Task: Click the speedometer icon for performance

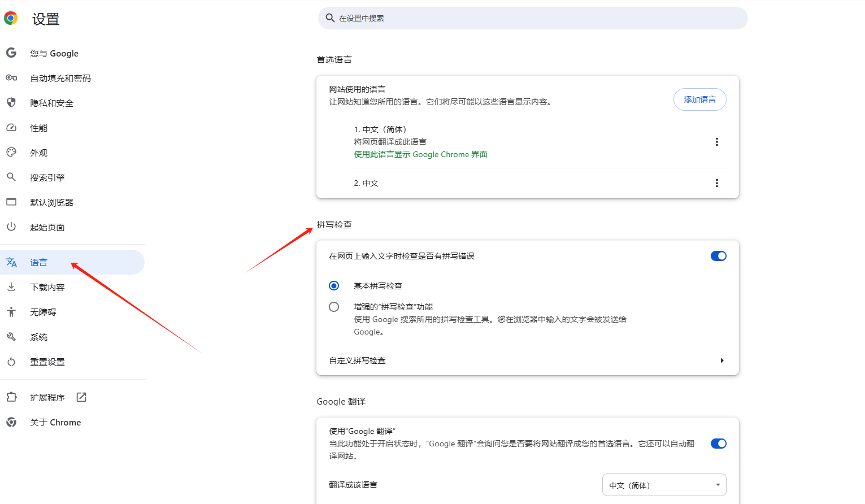Action: pos(11,128)
